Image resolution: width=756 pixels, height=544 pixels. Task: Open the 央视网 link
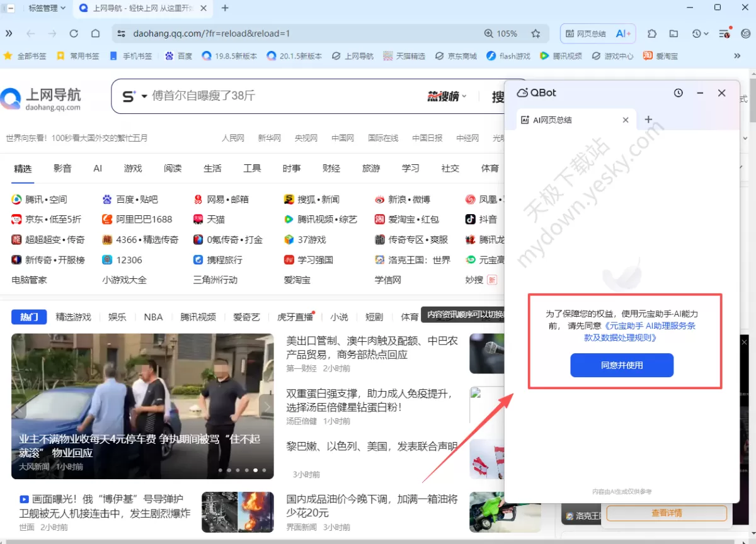[x=306, y=138]
